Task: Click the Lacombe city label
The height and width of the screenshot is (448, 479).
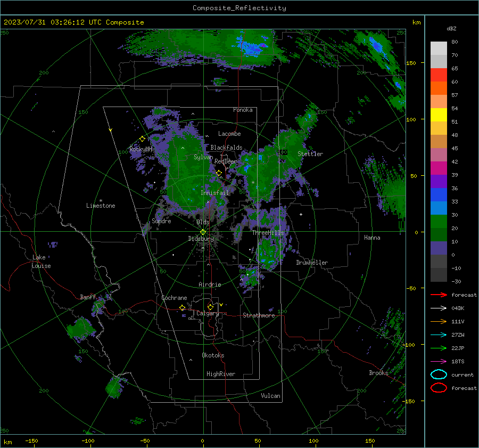Action: (x=229, y=134)
